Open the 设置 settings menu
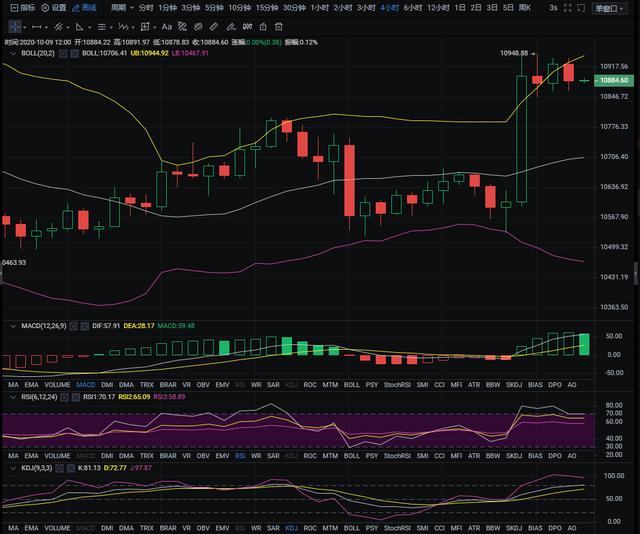 (54, 8)
